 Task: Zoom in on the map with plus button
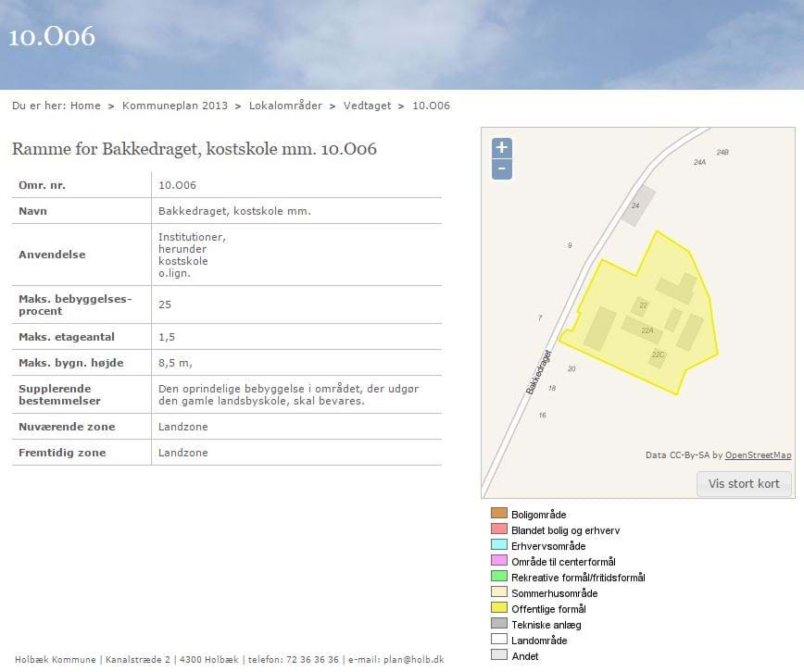coord(501,148)
